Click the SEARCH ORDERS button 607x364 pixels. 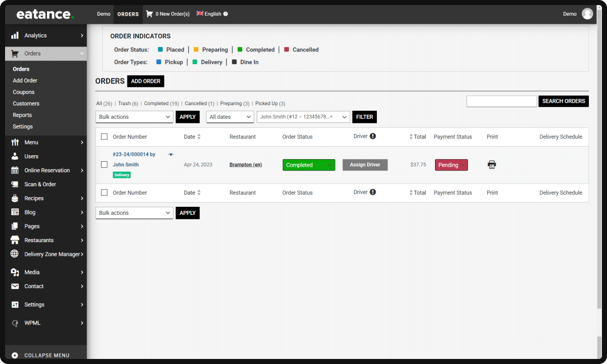[563, 101]
